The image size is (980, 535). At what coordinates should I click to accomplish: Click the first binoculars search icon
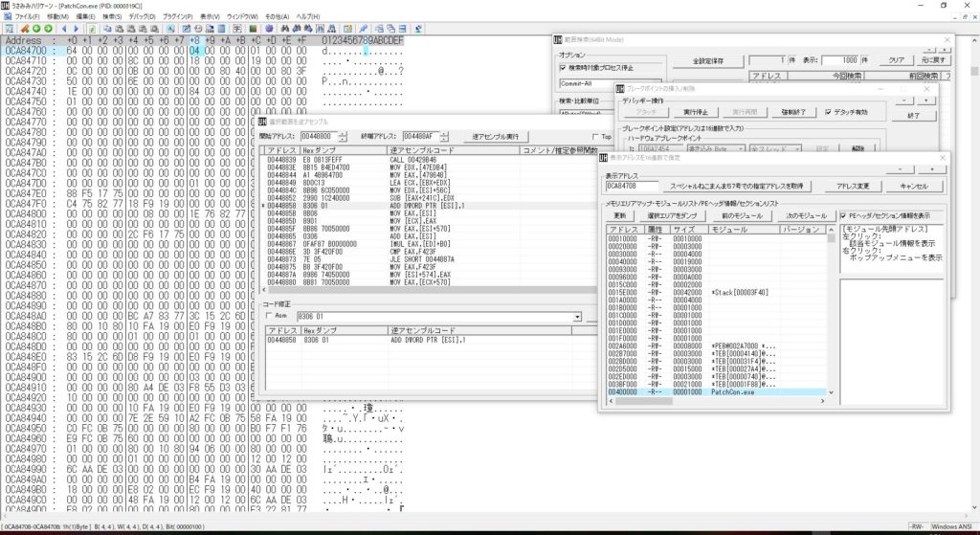(x=285, y=29)
